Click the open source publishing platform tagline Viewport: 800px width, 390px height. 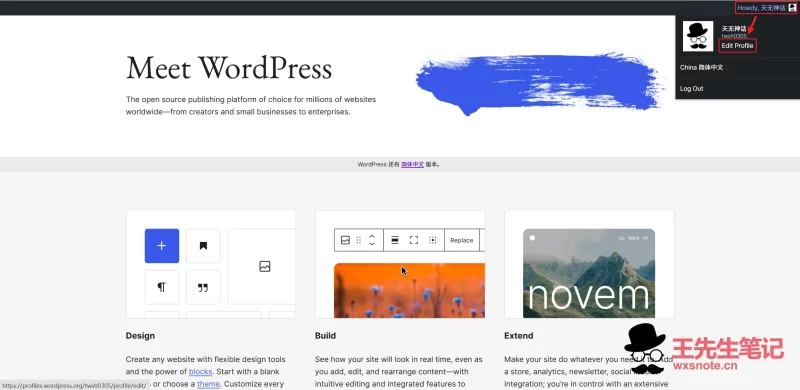(251, 106)
